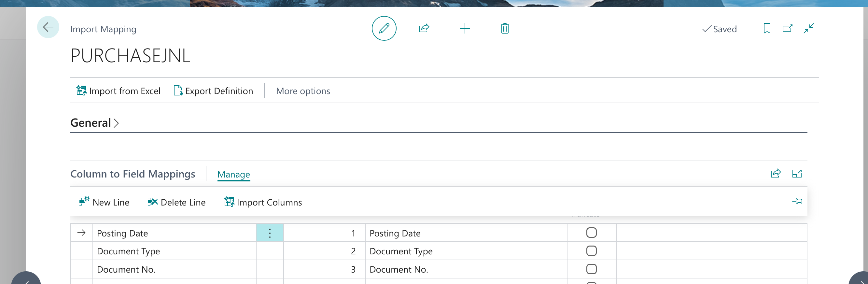Click column number 1 cell
868x284 pixels.
pos(324,233)
